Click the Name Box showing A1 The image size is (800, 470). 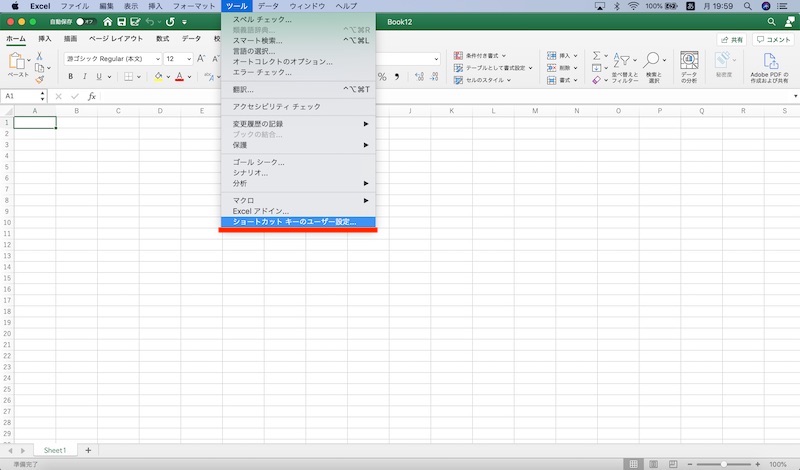(23, 96)
